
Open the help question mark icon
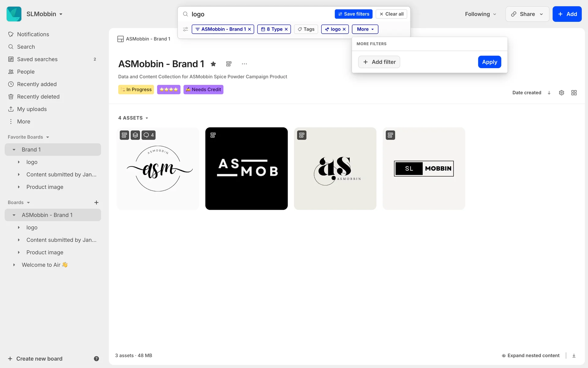pyautogui.click(x=96, y=358)
